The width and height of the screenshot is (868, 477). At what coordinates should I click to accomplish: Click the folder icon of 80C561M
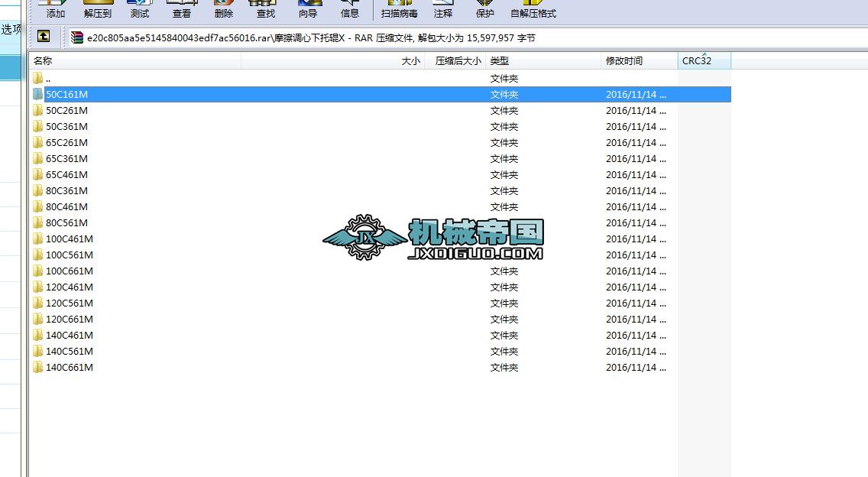point(37,222)
